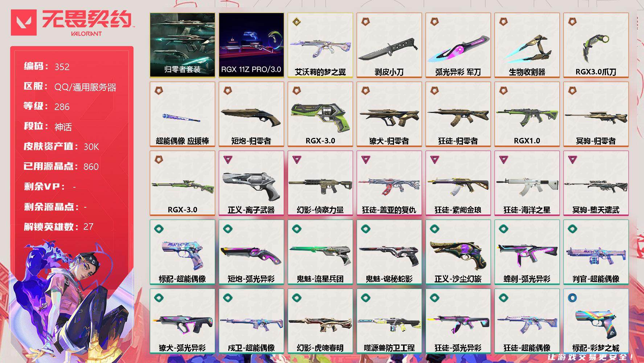Viewport: 644px width, 363px height.
Task: Open the 归零者套装 bundle thumbnail
Action: (x=182, y=45)
